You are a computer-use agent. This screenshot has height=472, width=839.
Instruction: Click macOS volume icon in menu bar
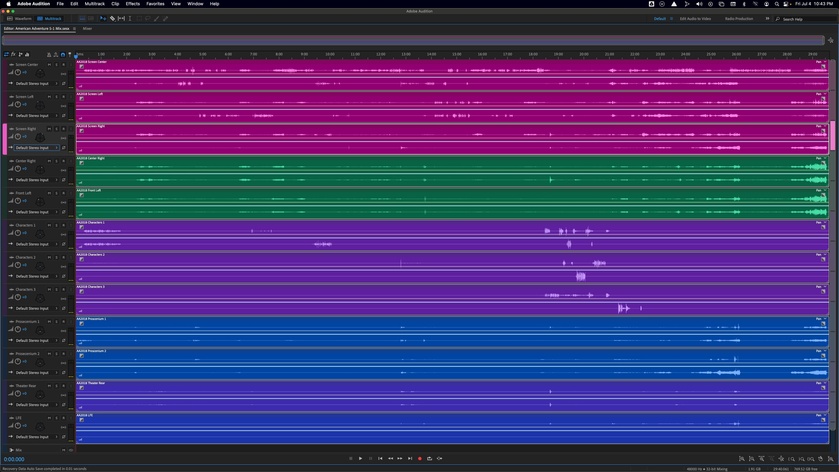699,4
